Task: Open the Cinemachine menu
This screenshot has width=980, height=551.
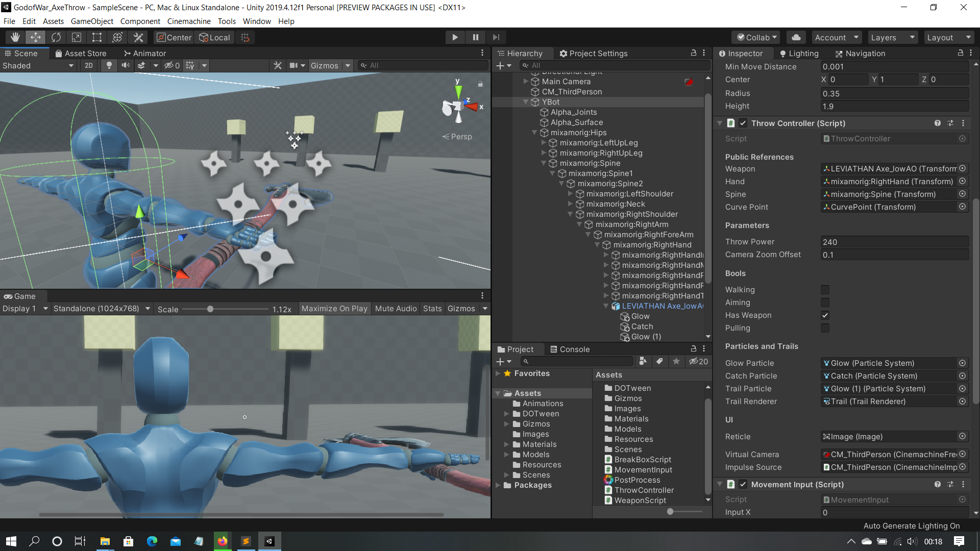Action: pos(189,21)
